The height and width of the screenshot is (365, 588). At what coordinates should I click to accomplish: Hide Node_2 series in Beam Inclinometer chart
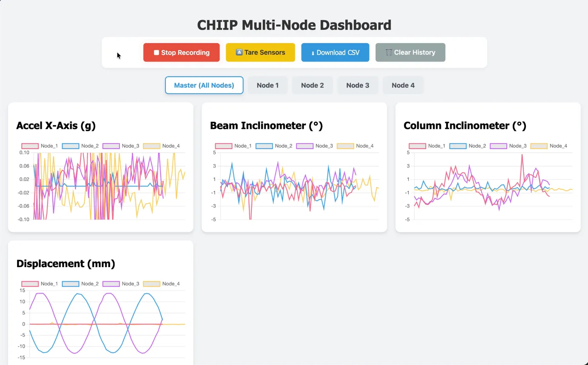tap(274, 146)
